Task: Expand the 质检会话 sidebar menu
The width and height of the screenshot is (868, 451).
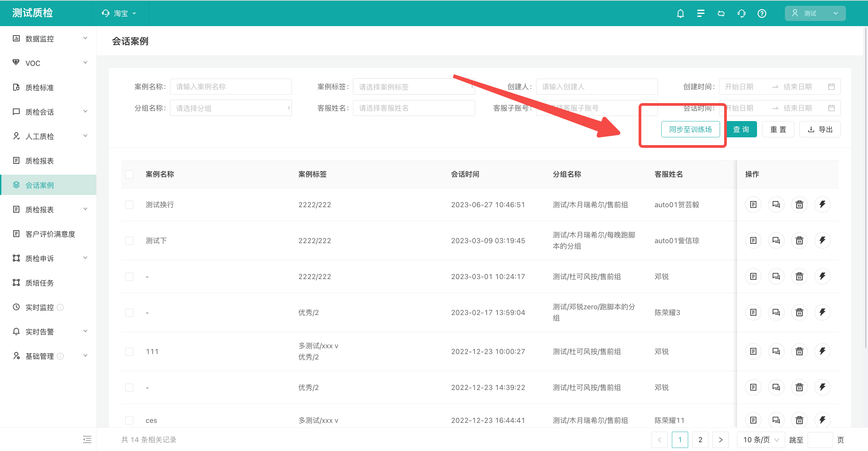Action: (49, 112)
